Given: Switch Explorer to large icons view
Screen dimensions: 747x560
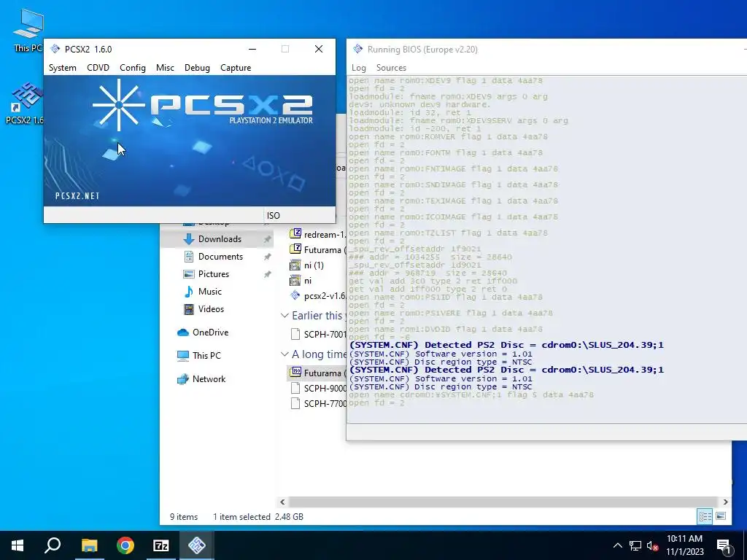Looking at the screenshot, I should tap(721, 516).
